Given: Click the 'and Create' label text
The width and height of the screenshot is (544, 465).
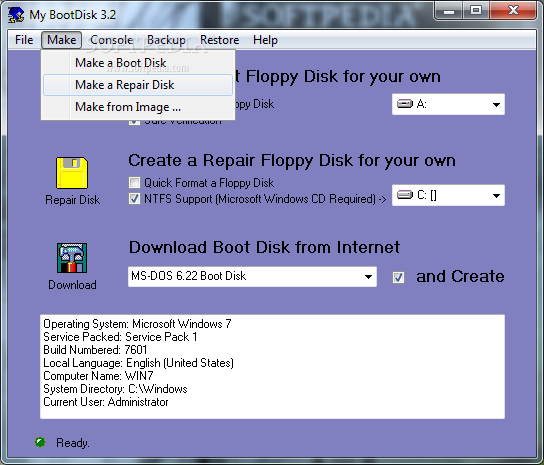Looking at the screenshot, I should click(x=460, y=277).
